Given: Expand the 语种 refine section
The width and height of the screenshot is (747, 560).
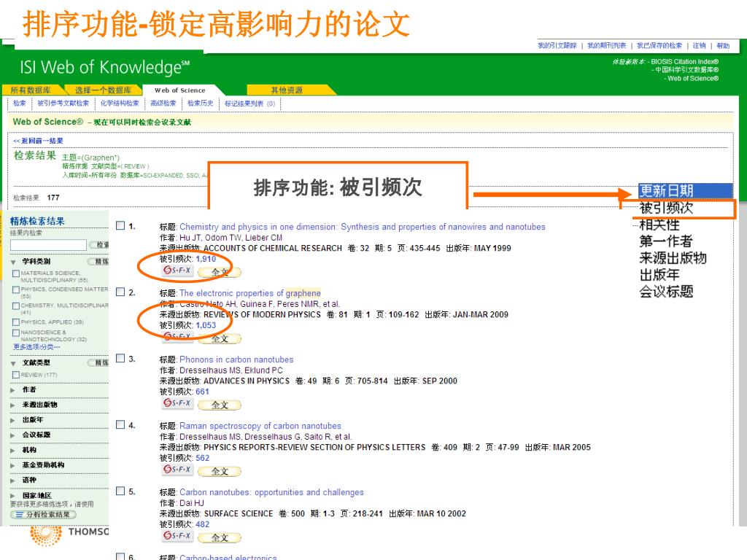Looking at the screenshot, I should point(13,481).
